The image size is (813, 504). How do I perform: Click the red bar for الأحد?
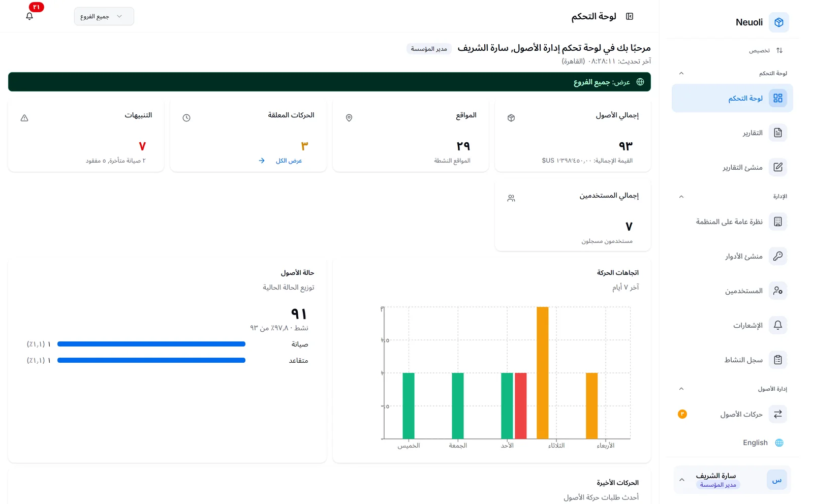click(521, 406)
